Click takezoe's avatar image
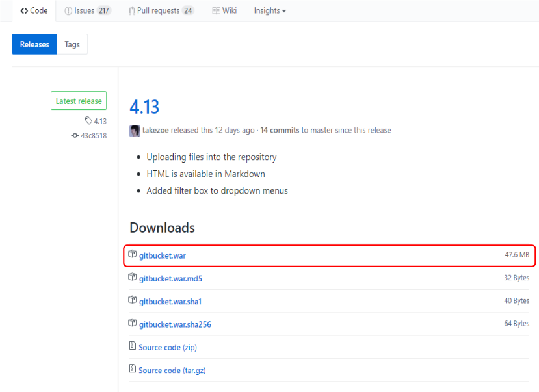The width and height of the screenshot is (539, 392). pos(135,131)
